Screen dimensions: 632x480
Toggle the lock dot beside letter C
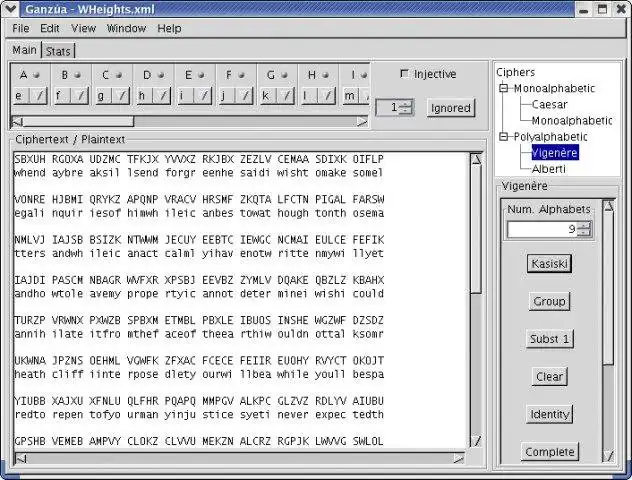119,75
